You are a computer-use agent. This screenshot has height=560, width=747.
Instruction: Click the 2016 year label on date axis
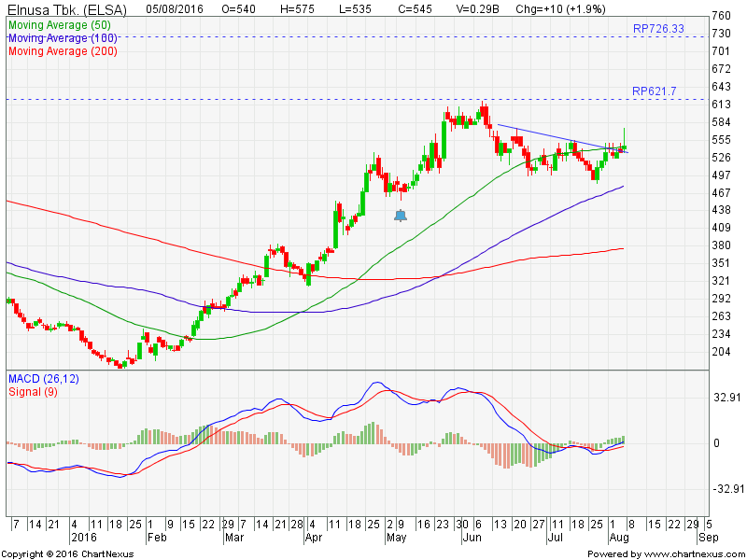pyautogui.click(x=84, y=538)
